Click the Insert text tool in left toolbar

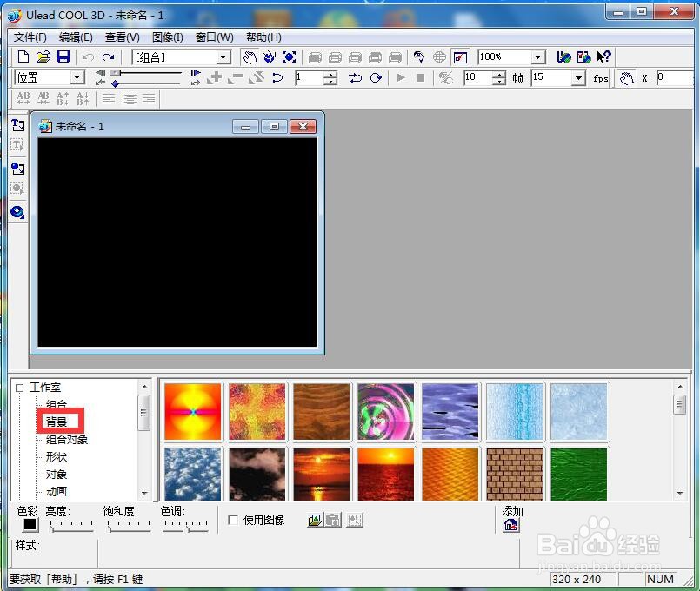point(18,125)
